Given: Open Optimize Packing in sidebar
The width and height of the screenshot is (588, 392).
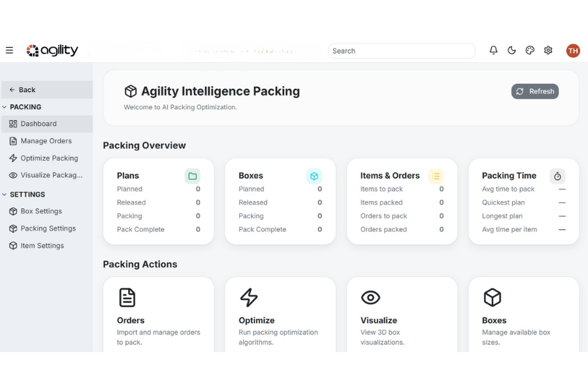Looking at the screenshot, I should (47, 158).
